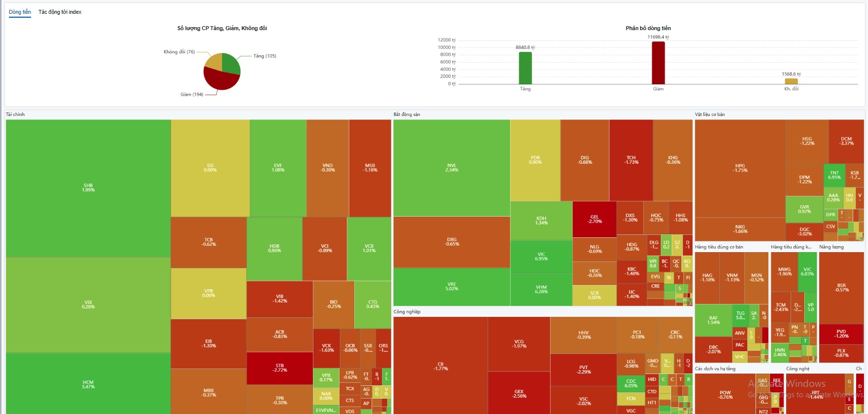Click the BSR -0.57% energy tile
This screenshot has height=414, width=868.
click(x=841, y=287)
